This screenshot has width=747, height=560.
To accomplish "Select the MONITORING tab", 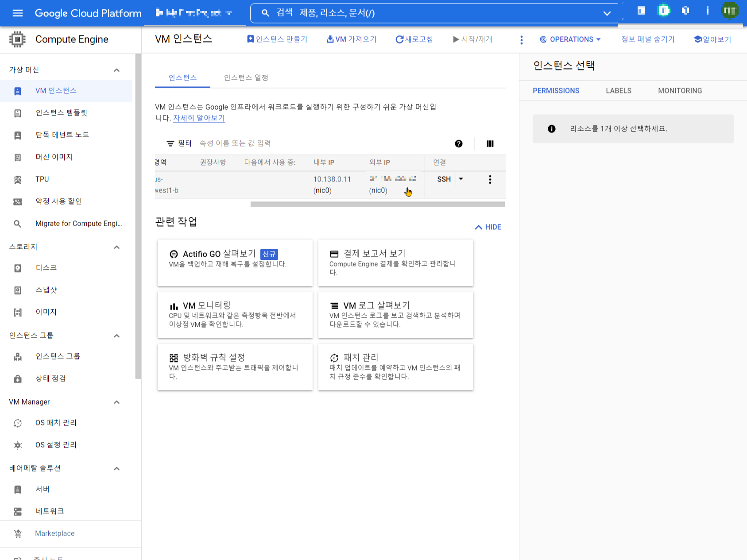I will coord(680,91).
